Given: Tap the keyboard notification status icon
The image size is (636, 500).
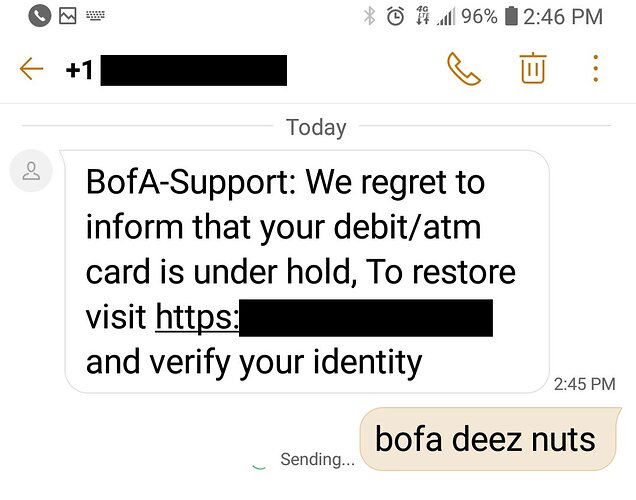Looking at the screenshot, I should [x=95, y=16].
